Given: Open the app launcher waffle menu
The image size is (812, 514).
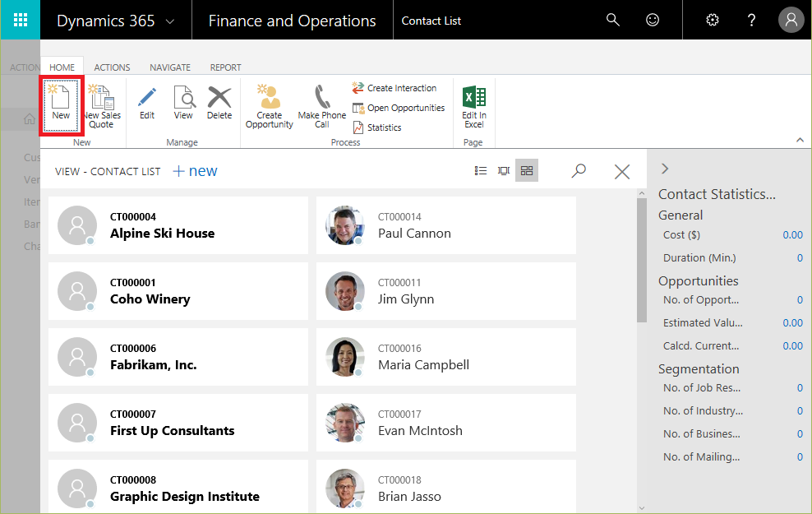Looking at the screenshot, I should point(21,20).
